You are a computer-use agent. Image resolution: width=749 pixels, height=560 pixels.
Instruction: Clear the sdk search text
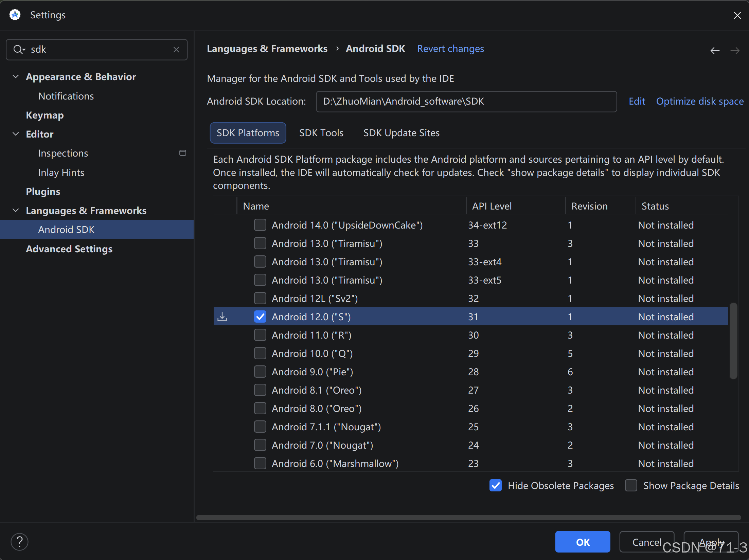pyautogui.click(x=176, y=50)
